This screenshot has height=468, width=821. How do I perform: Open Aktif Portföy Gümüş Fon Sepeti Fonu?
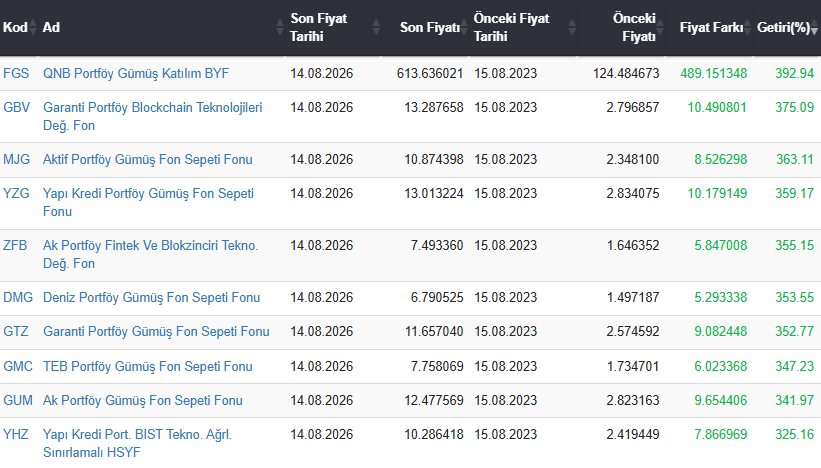[148, 159]
